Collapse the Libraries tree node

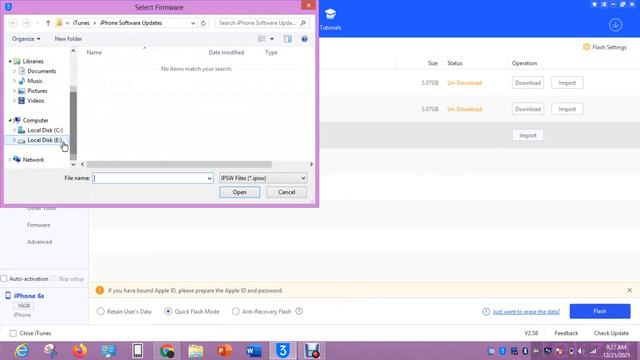point(10,61)
